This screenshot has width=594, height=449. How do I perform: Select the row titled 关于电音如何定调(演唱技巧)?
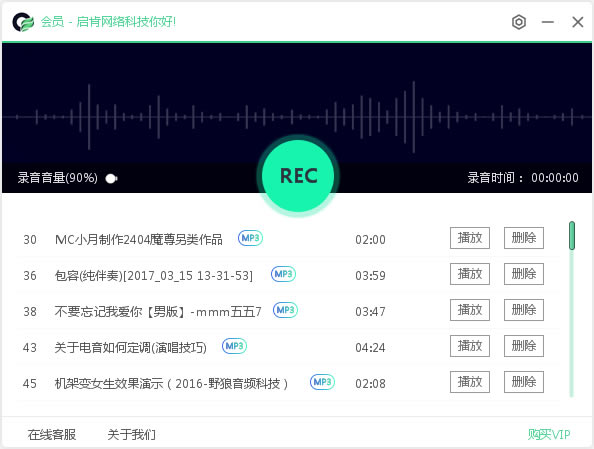coord(288,347)
